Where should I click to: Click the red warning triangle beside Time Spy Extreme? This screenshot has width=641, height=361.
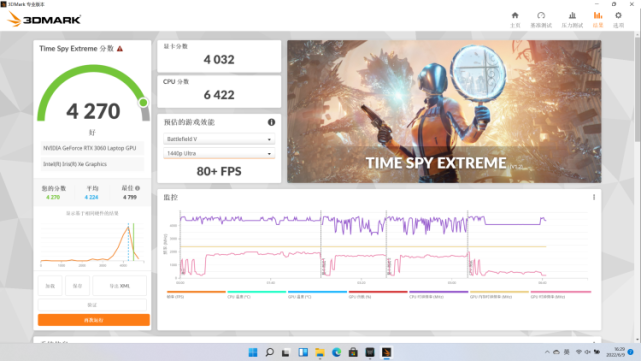(x=120, y=49)
